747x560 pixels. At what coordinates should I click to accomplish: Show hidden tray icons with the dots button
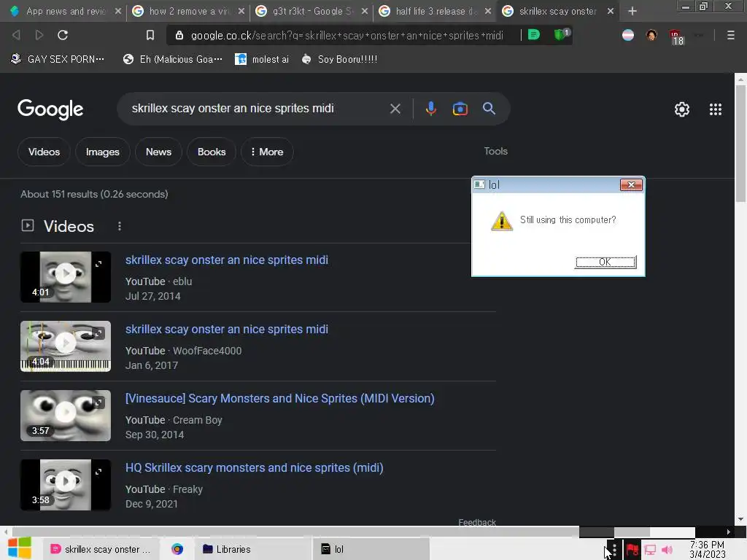[614, 550]
